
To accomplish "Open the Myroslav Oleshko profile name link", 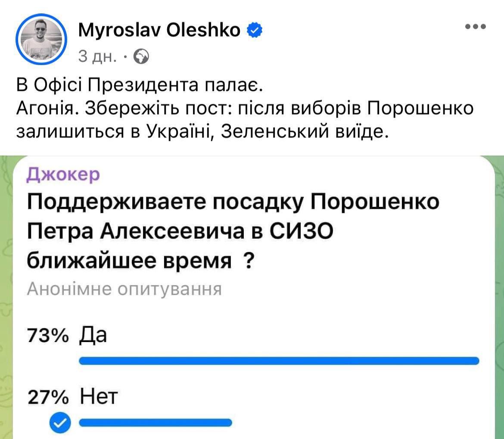I will click(159, 30).
